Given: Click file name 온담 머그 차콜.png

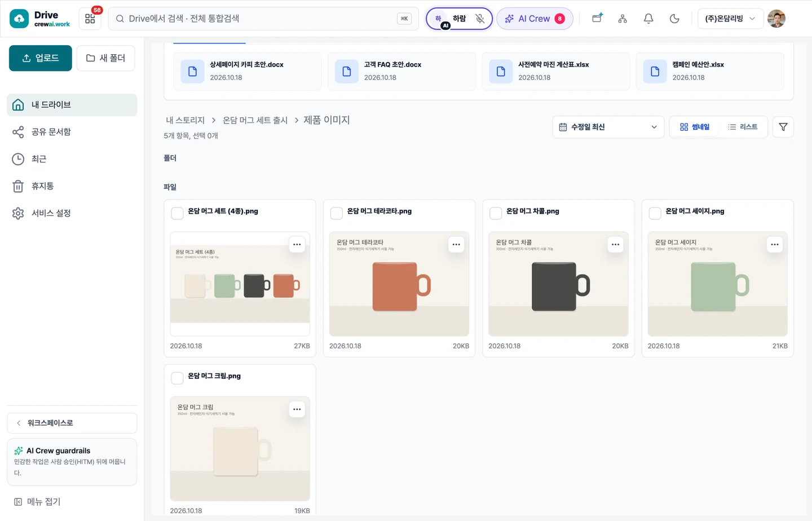Looking at the screenshot, I should [x=532, y=211].
